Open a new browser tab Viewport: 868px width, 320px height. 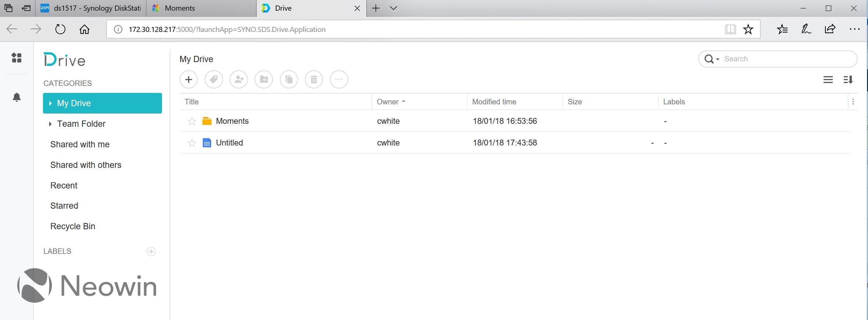tap(376, 8)
